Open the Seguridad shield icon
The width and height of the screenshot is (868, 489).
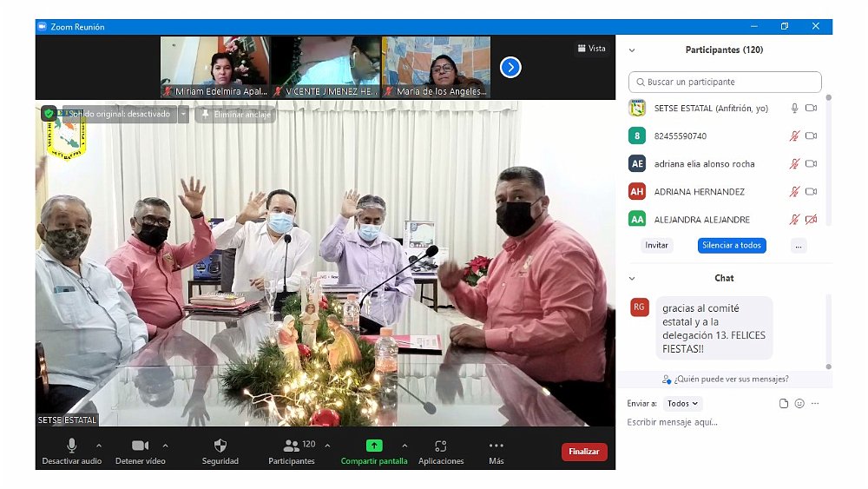pyautogui.click(x=220, y=446)
